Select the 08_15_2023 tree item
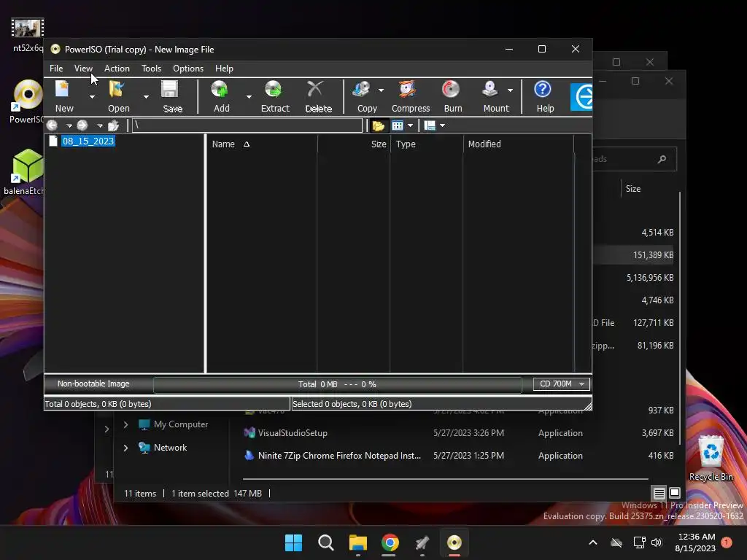The height and width of the screenshot is (560, 747). tap(88, 141)
